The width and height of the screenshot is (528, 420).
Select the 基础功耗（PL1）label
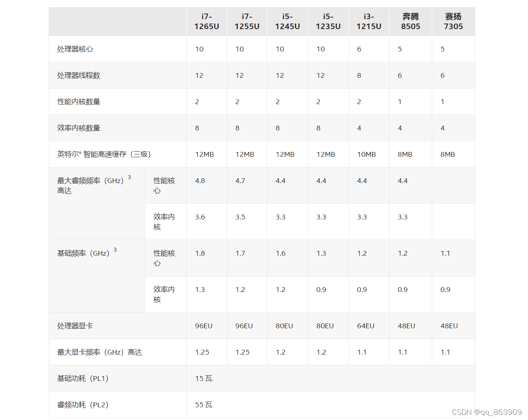tap(83, 379)
